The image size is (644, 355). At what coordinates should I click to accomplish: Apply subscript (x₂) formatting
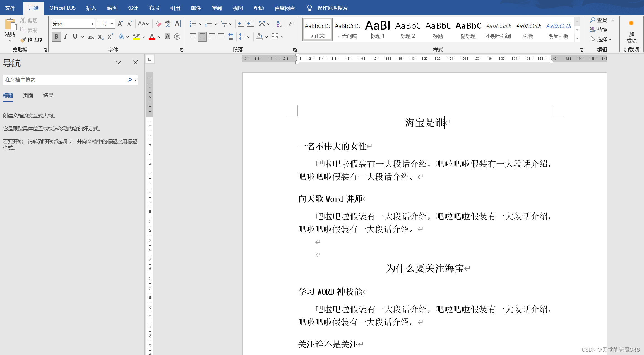101,37
